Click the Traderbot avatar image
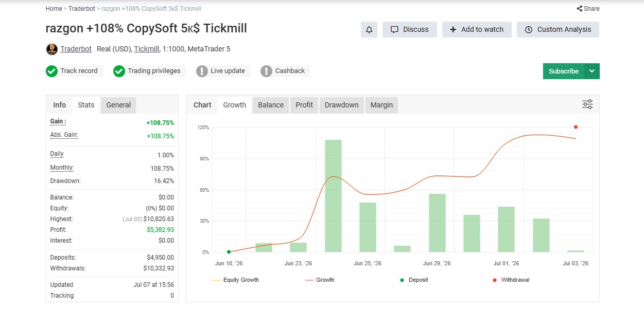The width and height of the screenshot is (644, 309). click(51, 49)
